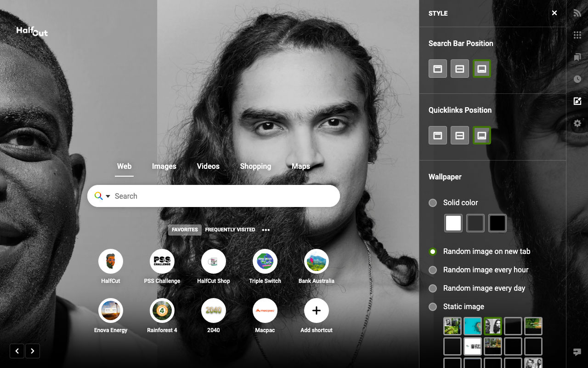Open the Rainforest 4 shortcut
This screenshot has width=588, height=368.
click(x=162, y=310)
